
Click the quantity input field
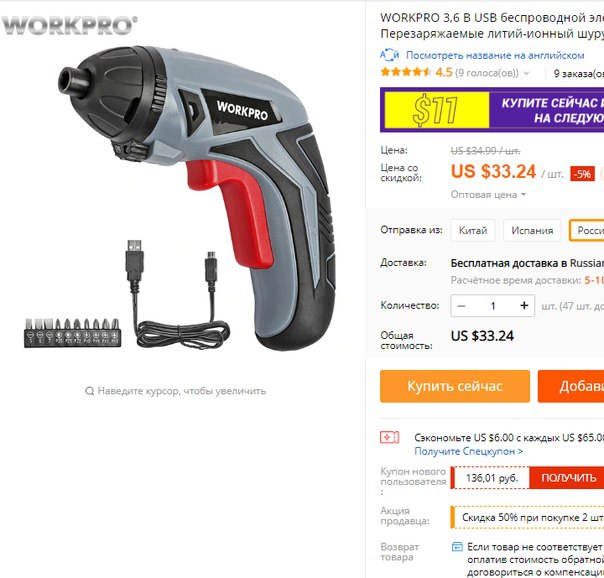(493, 306)
